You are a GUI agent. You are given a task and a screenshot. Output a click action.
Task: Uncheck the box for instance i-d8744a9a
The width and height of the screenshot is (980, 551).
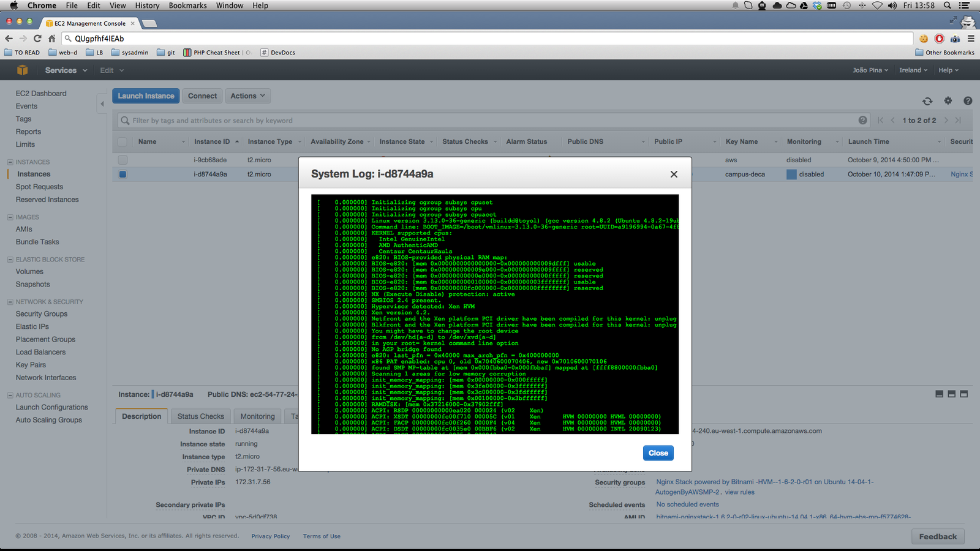click(123, 174)
